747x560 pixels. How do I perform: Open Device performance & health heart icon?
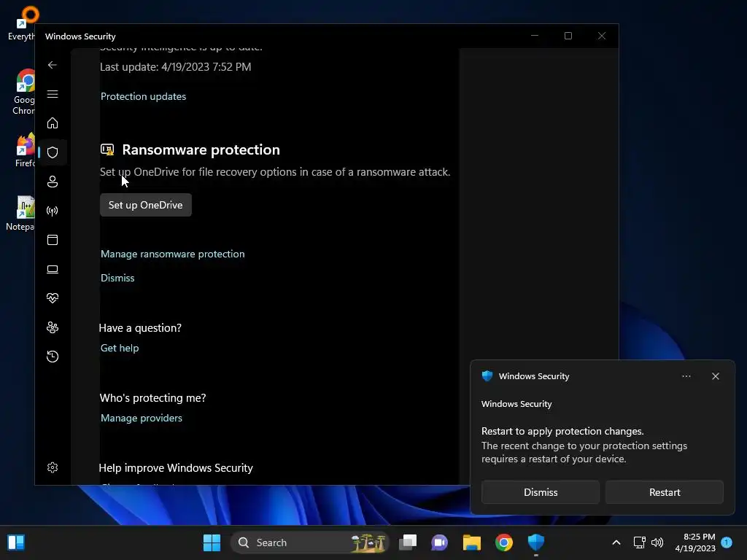click(53, 298)
